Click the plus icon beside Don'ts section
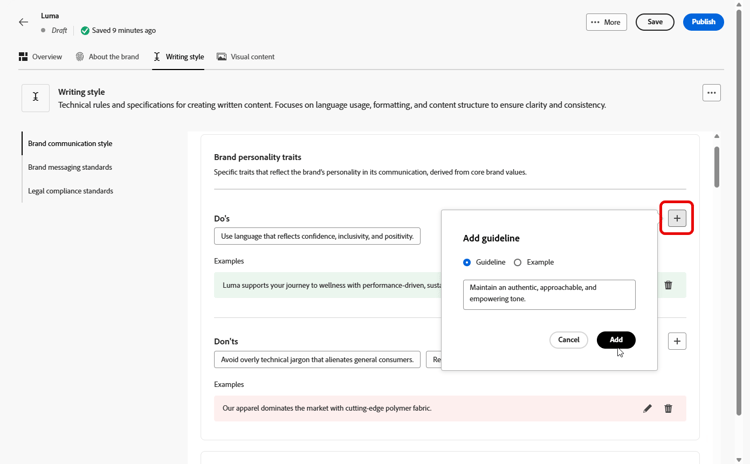The image size is (750, 464). pos(677,341)
